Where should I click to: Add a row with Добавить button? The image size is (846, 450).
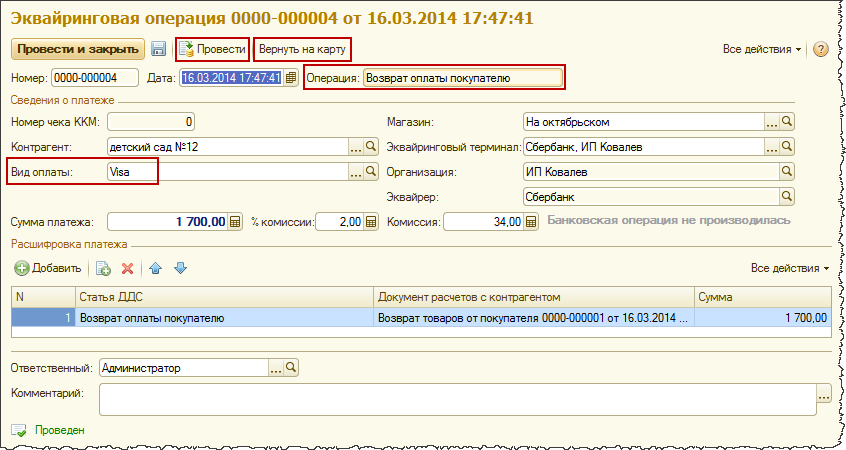coord(48,268)
